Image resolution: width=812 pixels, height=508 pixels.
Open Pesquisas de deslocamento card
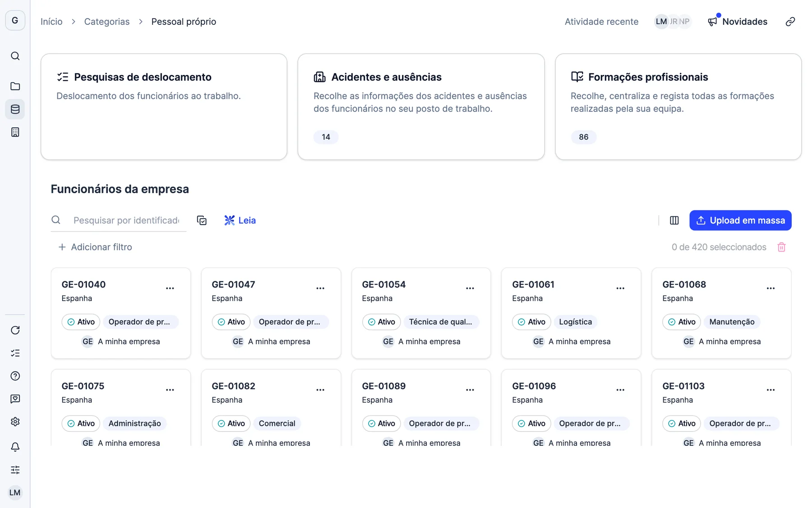164,107
